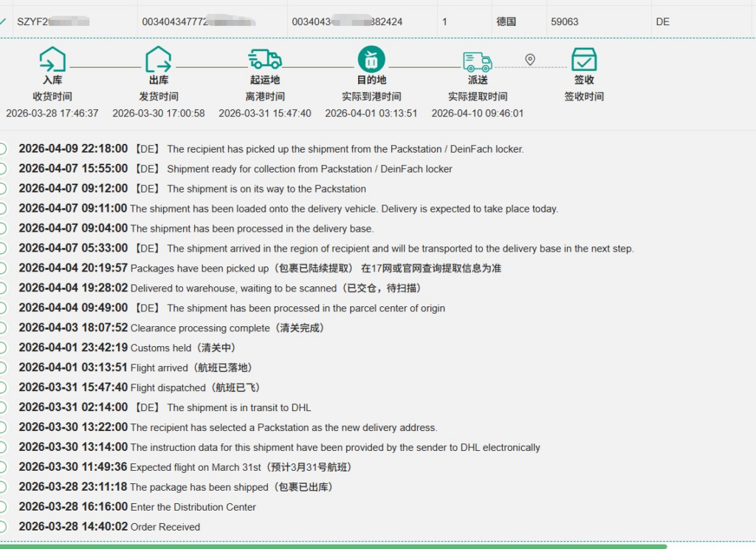Click the green 目的地 destination icon
The height and width of the screenshot is (549, 756).
371,59
